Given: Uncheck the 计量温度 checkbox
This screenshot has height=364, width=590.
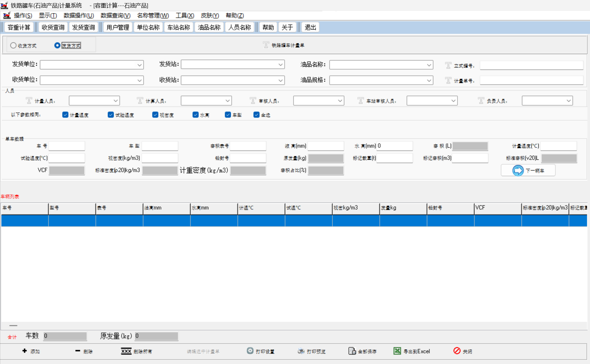Looking at the screenshot, I should (65, 115).
